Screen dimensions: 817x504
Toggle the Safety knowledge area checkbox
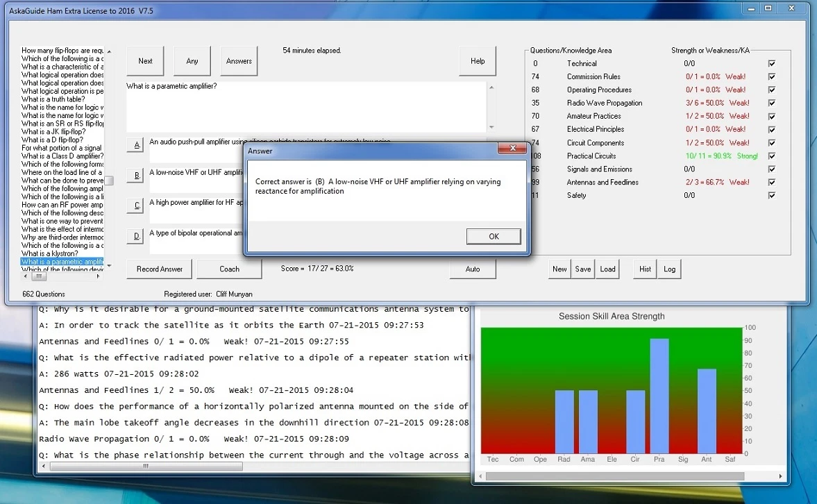coord(772,196)
